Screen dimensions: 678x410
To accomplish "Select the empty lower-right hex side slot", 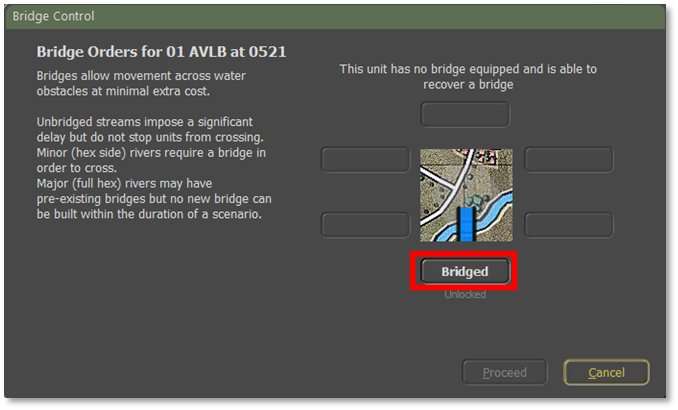I will pos(568,224).
